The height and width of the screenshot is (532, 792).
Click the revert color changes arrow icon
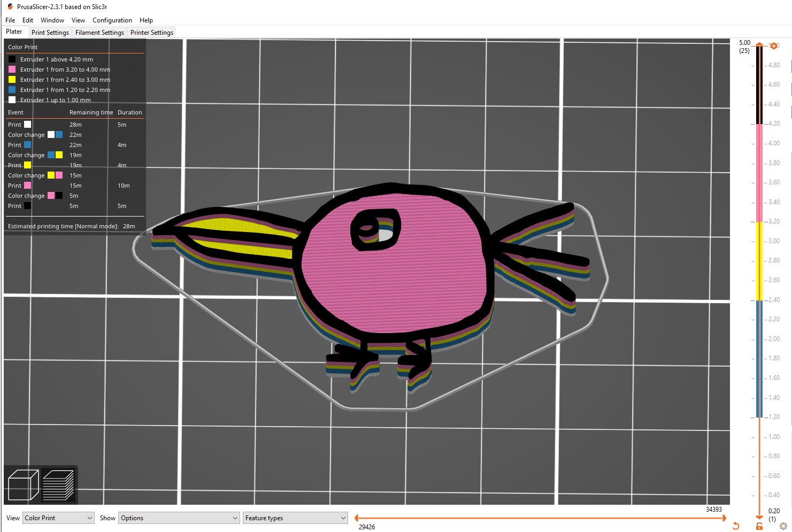[x=736, y=526]
